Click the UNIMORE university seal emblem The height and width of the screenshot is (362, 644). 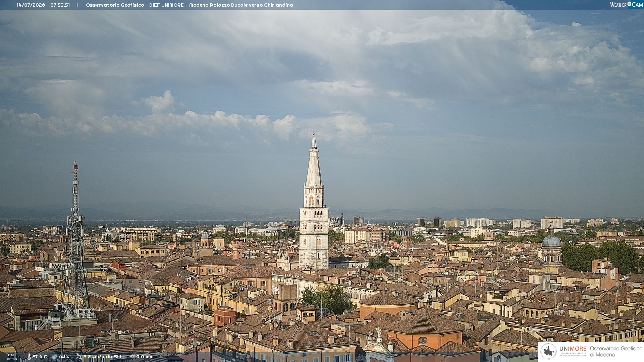click(x=548, y=352)
